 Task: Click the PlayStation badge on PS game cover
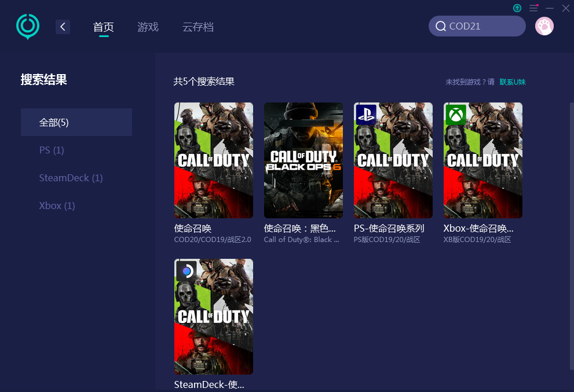point(366,114)
